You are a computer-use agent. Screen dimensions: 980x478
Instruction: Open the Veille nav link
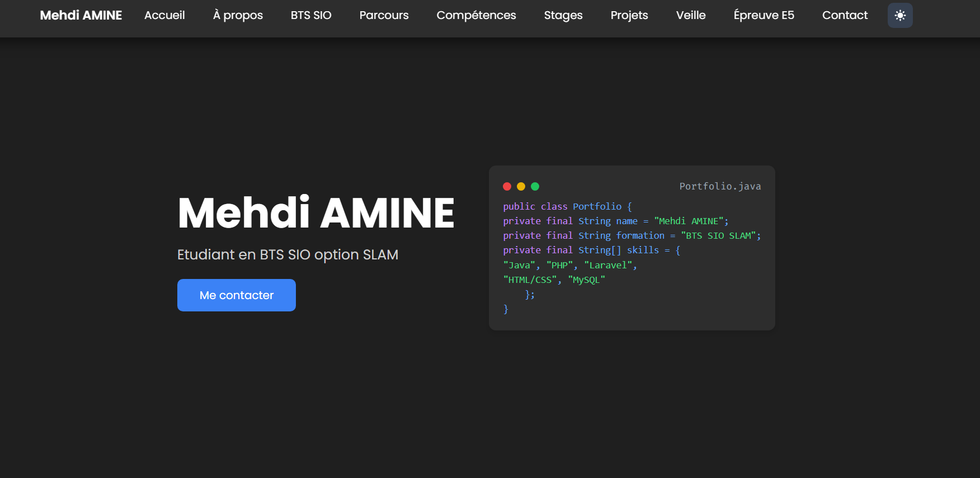(x=691, y=16)
